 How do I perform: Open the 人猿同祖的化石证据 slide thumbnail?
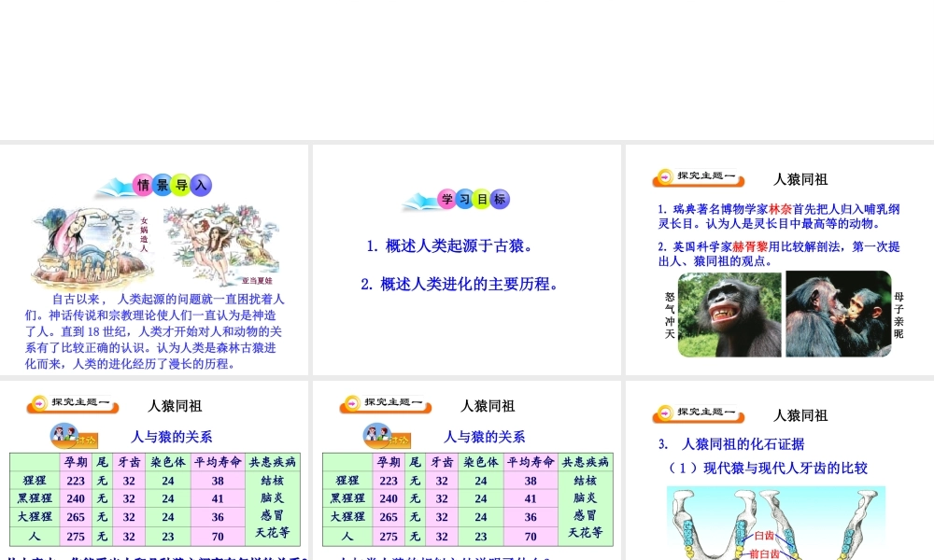pos(780,470)
